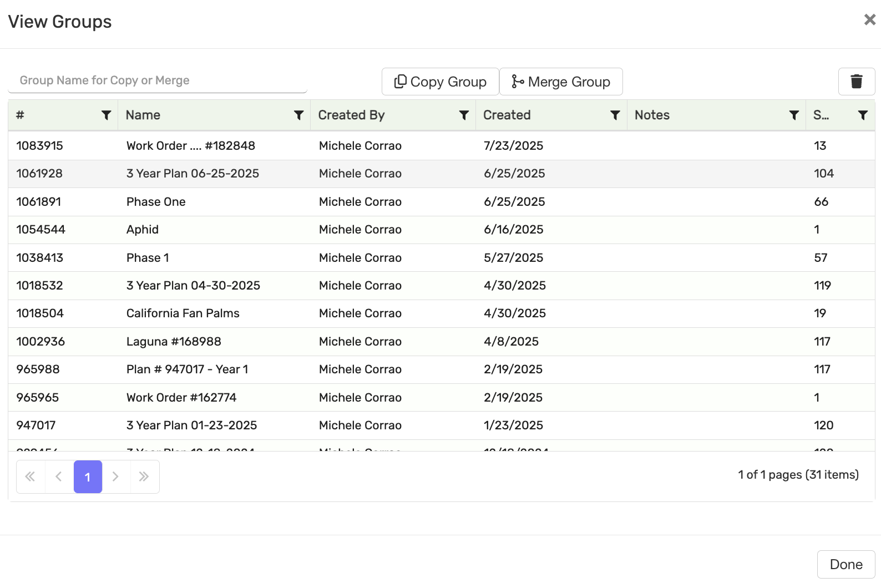Open filter for the # column
The image size is (881, 588).
106,115
